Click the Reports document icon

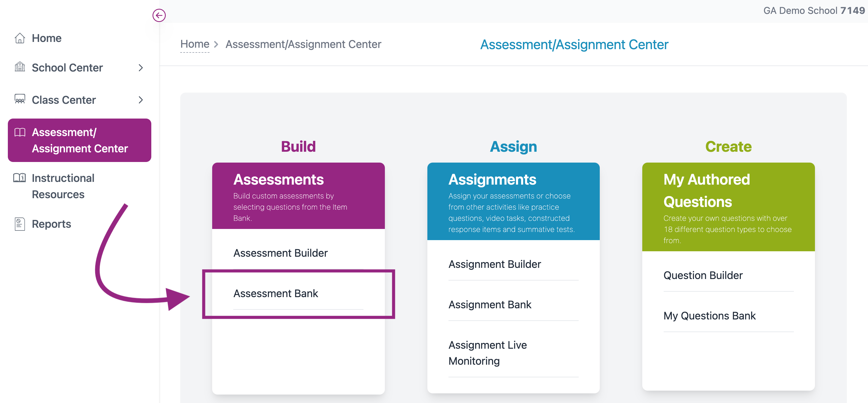(x=20, y=224)
